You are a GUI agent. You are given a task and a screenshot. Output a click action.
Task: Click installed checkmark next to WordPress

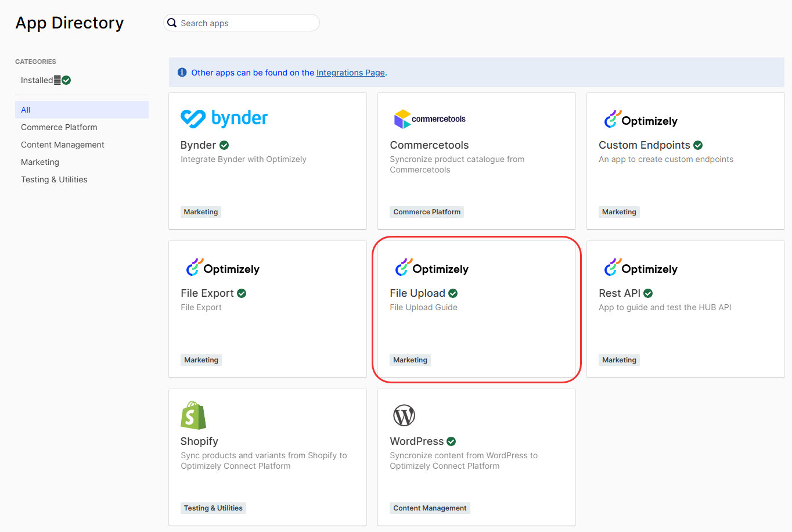pos(451,441)
